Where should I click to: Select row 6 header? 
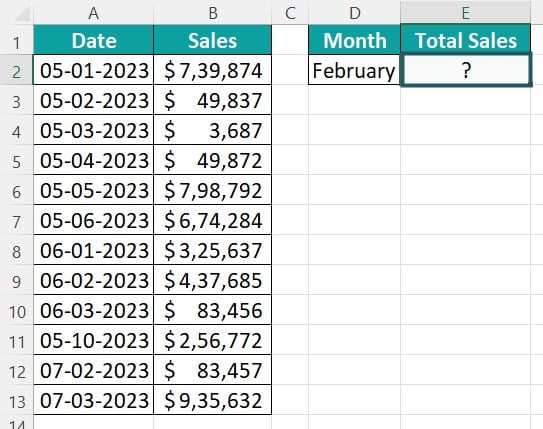[x=16, y=191]
